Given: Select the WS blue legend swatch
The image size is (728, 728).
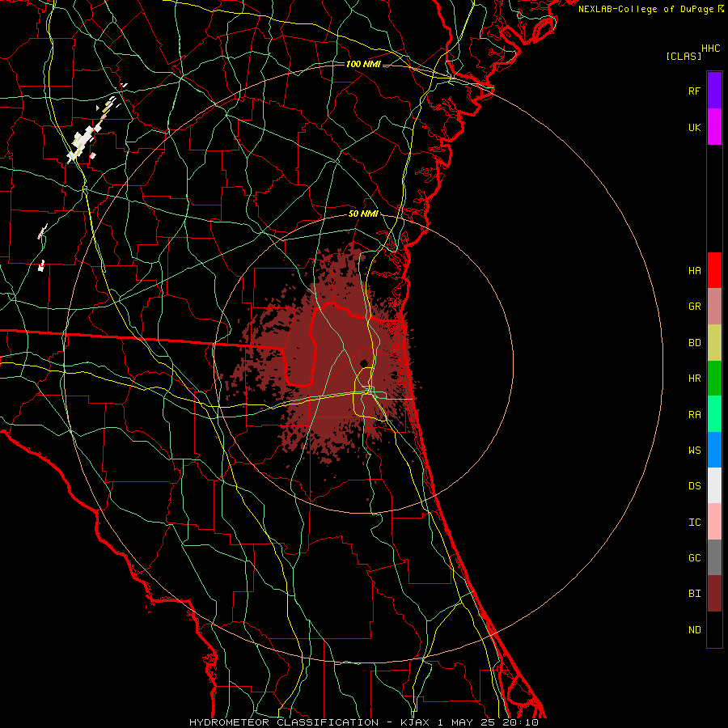Looking at the screenshot, I should pos(714,450).
